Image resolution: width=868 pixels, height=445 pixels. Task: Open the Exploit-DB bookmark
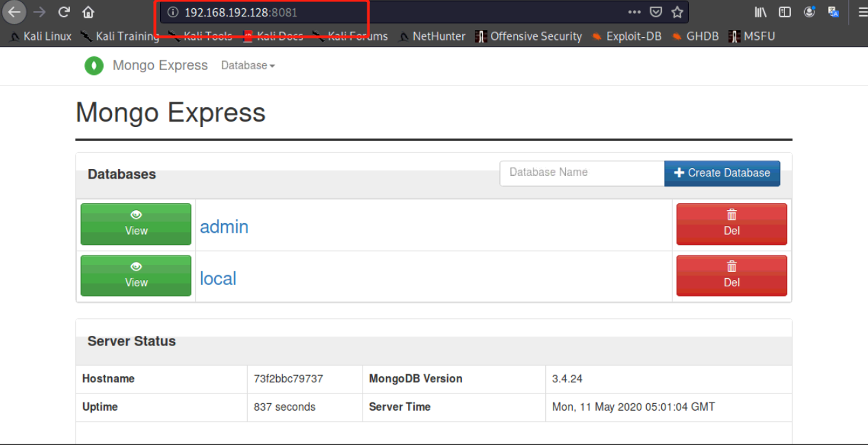click(x=626, y=36)
